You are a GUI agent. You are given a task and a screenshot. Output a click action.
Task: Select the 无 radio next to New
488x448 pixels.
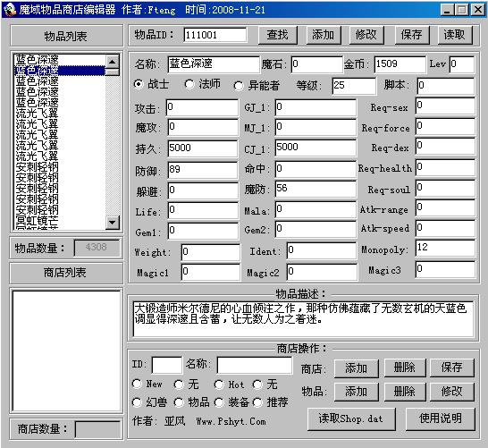point(179,385)
